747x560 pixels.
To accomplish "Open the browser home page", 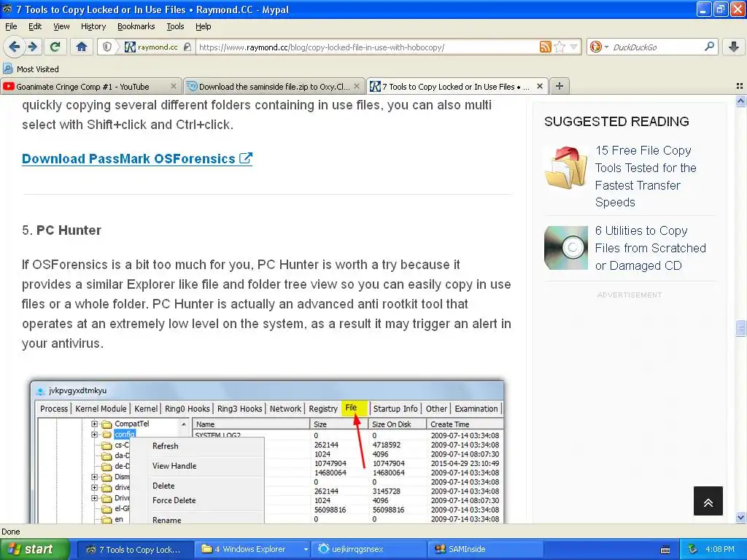I will pyautogui.click(x=82, y=47).
